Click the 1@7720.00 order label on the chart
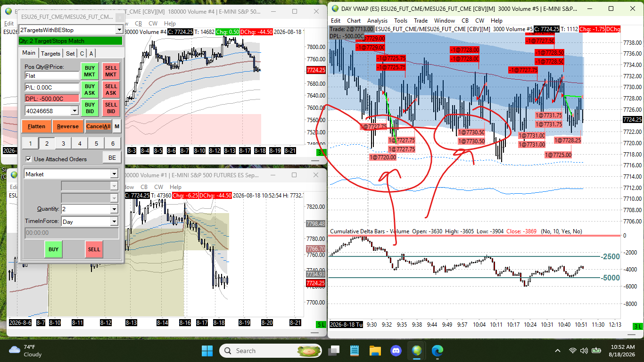This screenshot has height=362, width=644. point(382,157)
